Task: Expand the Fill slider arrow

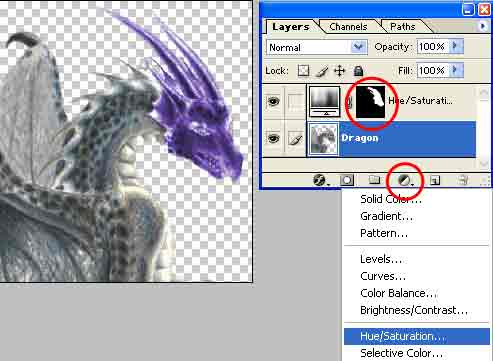Action: click(x=456, y=70)
